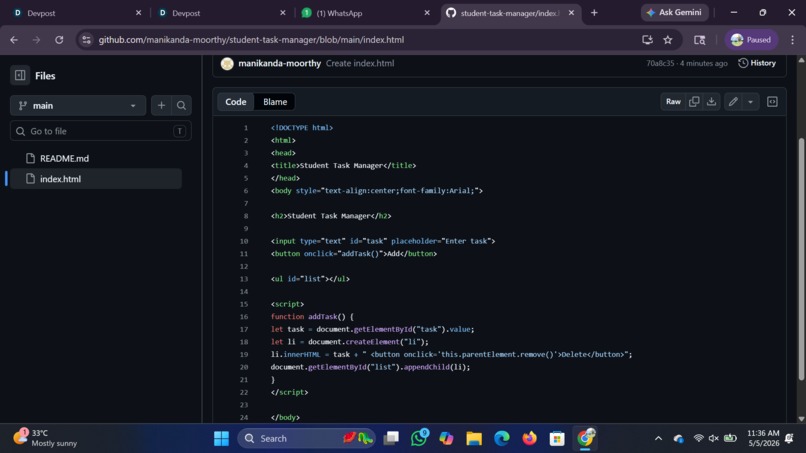Click the muted volume tray icon
Image resolution: width=806 pixels, height=453 pixels.
tap(713, 438)
